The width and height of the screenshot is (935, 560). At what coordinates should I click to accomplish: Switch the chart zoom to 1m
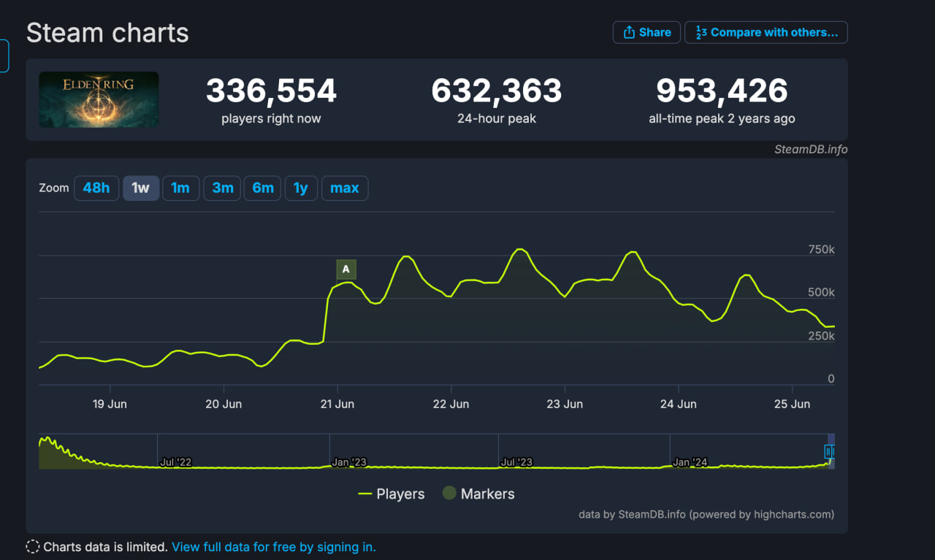pos(180,188)
